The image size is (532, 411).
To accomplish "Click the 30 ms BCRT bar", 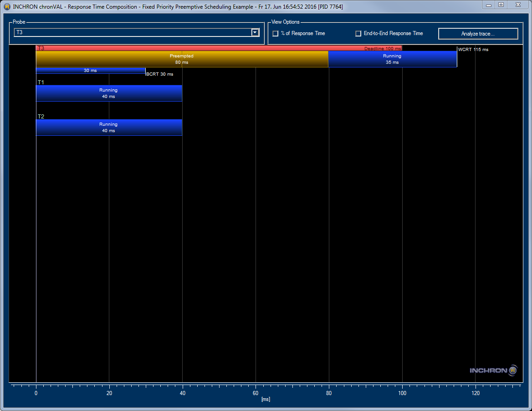I will point(91,71).
